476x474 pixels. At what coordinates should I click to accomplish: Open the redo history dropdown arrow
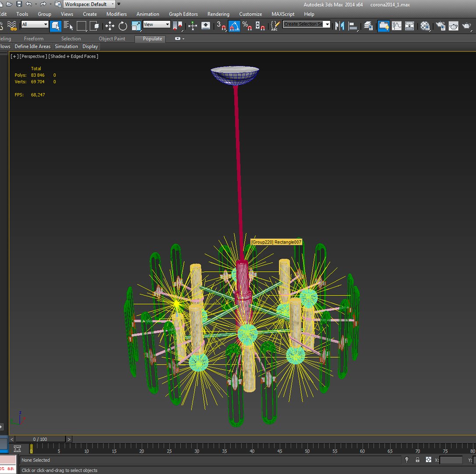(x=50, y=4)
